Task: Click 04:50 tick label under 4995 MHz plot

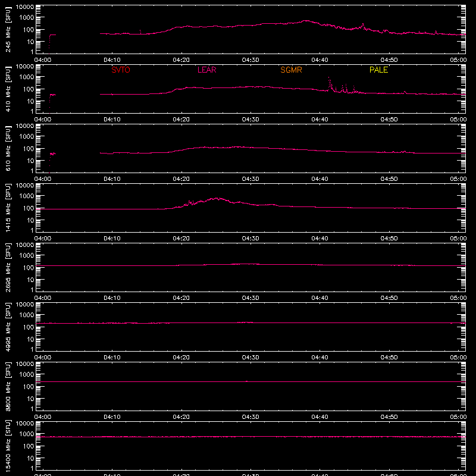Action: 389,358
